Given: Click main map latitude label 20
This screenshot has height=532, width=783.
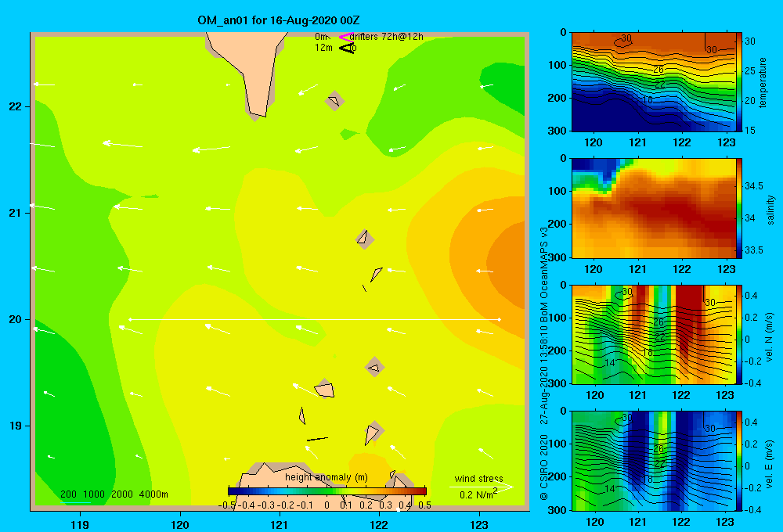Looking at the screenshot, I should pyautogui.click(x=16, y=319).
